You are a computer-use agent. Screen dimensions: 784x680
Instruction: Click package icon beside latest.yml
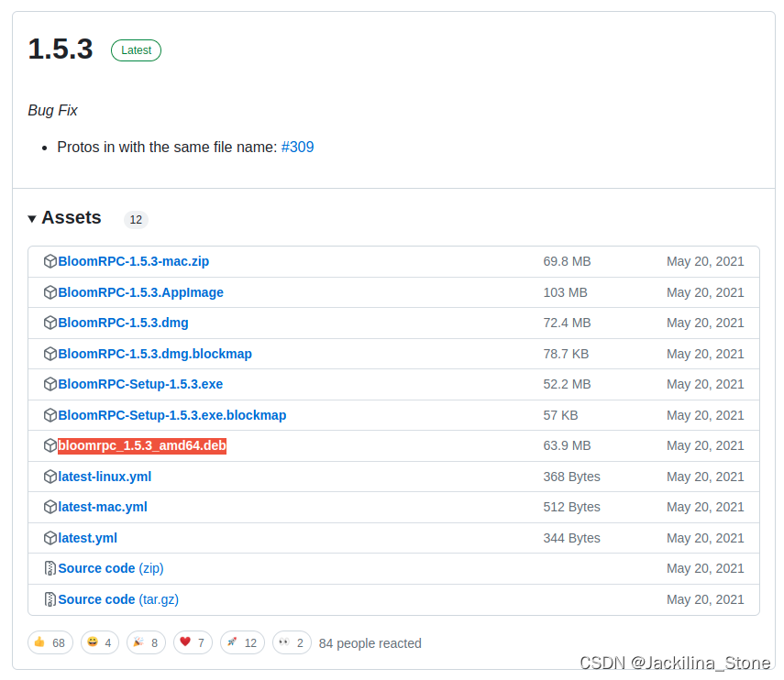tap(50, 538)
